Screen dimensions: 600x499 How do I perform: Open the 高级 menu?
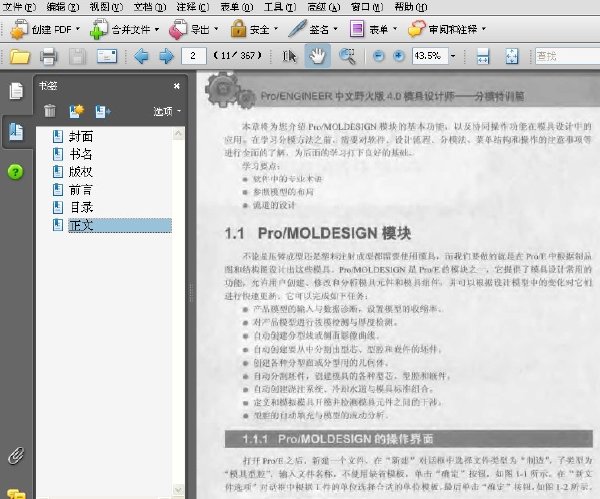click(324, 7)
